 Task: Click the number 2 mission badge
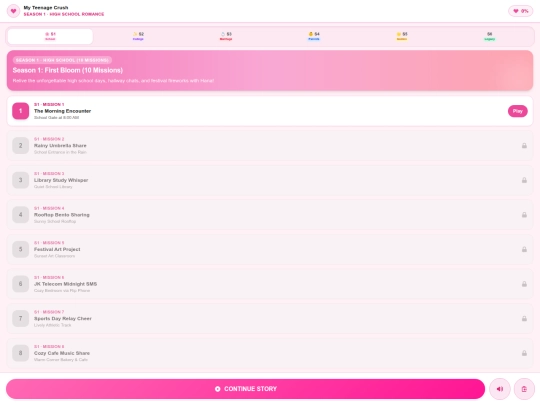pos(21,145)
